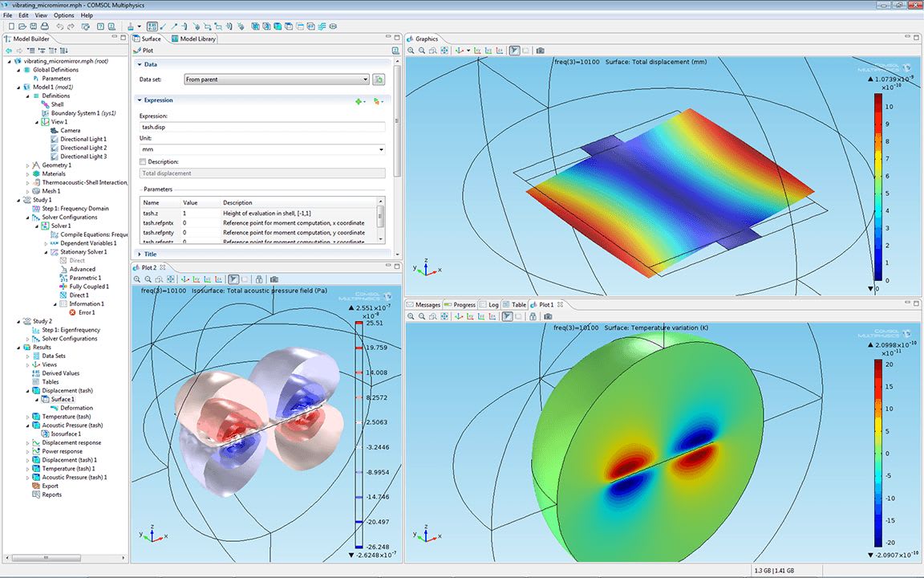Screen dimensions: 924x578
Task: Expand the Data Sets tree node
Action: pyautogui.click(x=27, y=356)
